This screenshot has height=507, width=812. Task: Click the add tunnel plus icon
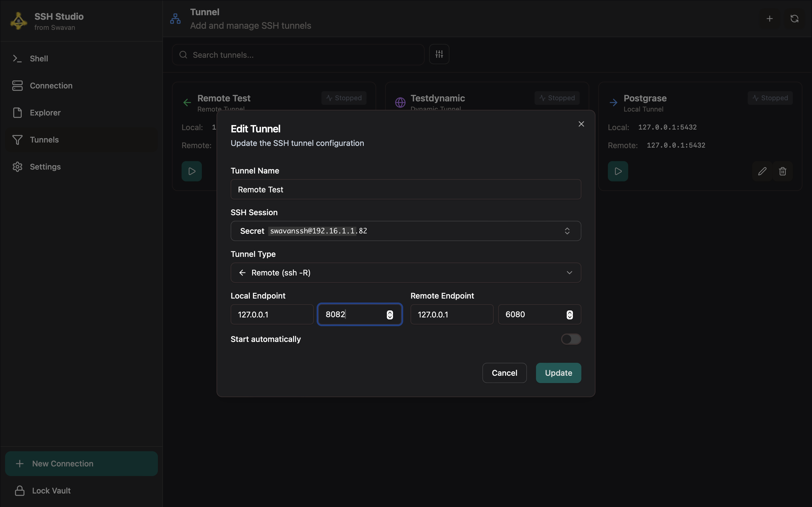pos(769,19)
